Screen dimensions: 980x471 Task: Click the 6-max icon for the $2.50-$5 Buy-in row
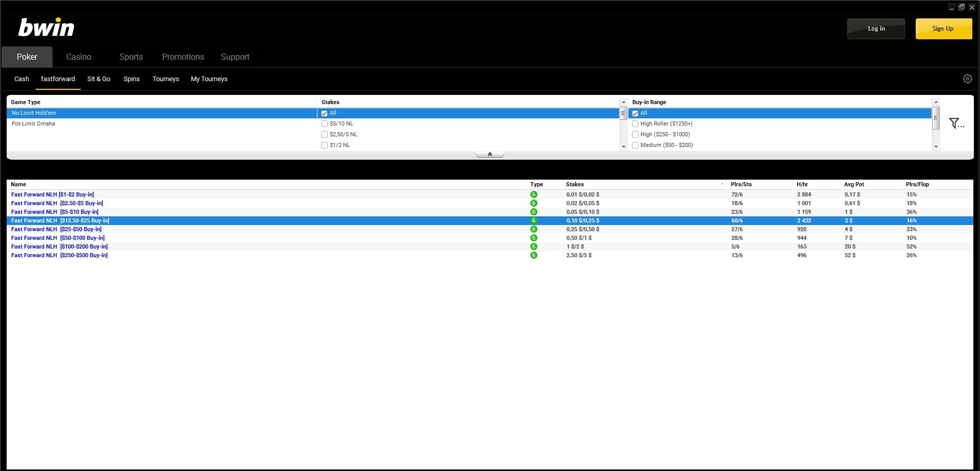click(x=533, y=203)
